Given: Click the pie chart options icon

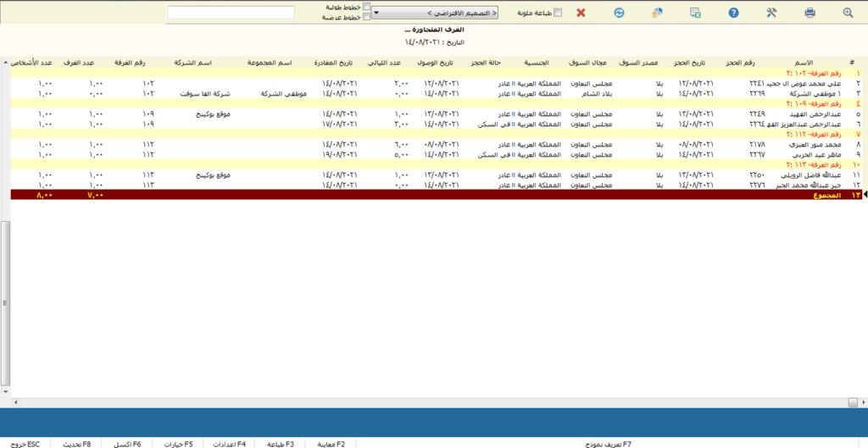Looking at the screenshot, I should point(657,13).
